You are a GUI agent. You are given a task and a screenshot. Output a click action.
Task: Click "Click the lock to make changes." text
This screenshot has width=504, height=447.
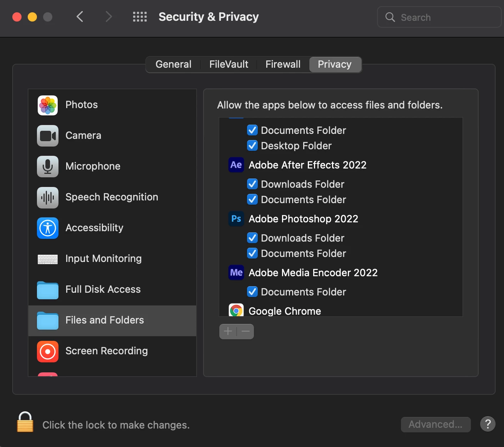point(116,425)
